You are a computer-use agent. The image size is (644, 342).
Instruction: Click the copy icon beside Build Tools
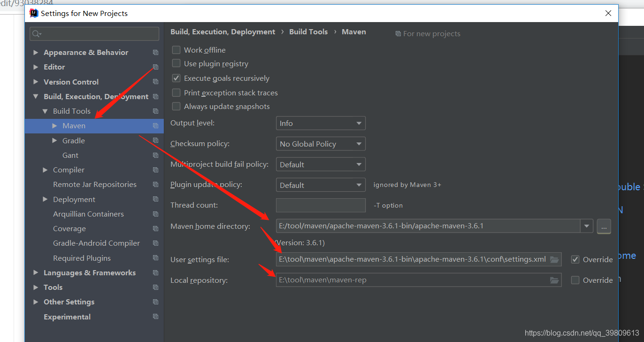(x=155, y=111)
